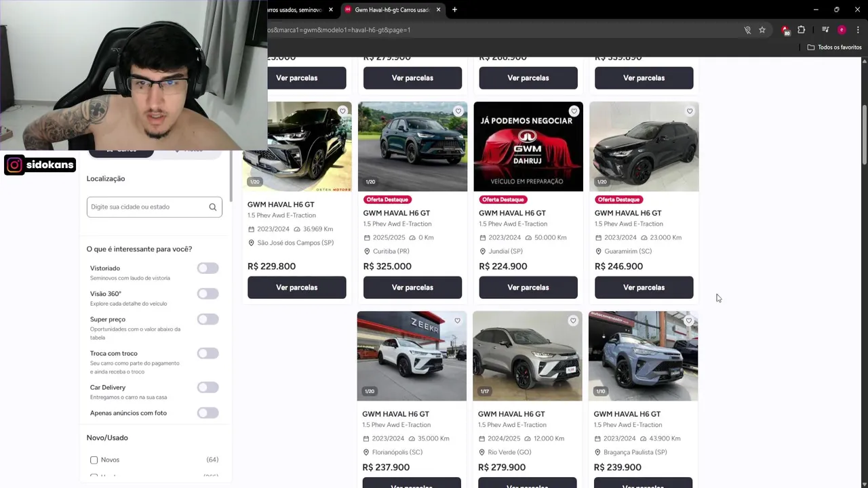868x488 pixels.
Task: Click the Novo/Usado heading
Action: 107,438
